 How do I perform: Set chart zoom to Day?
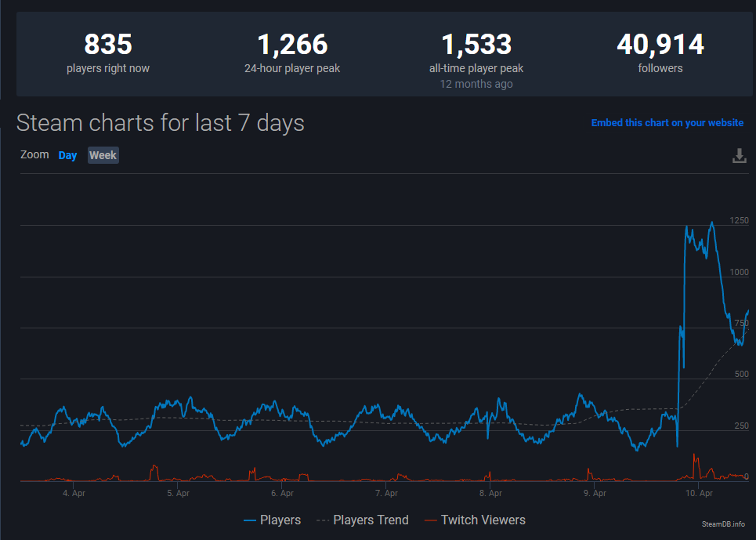coord(67,155)
